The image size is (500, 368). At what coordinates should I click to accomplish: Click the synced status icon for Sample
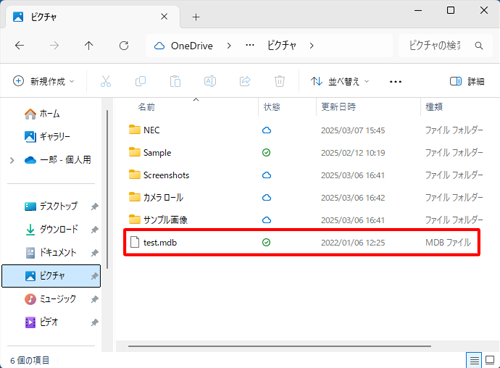coord(266,153)
